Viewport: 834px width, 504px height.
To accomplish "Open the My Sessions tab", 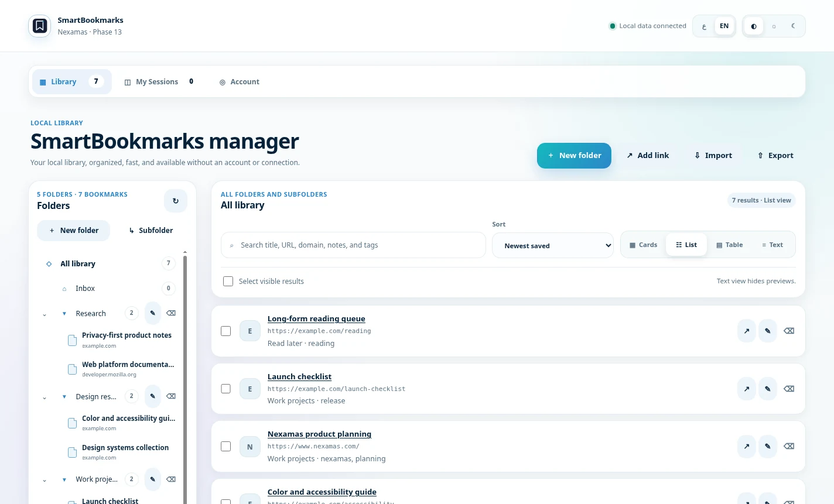I will pos(159,82).
